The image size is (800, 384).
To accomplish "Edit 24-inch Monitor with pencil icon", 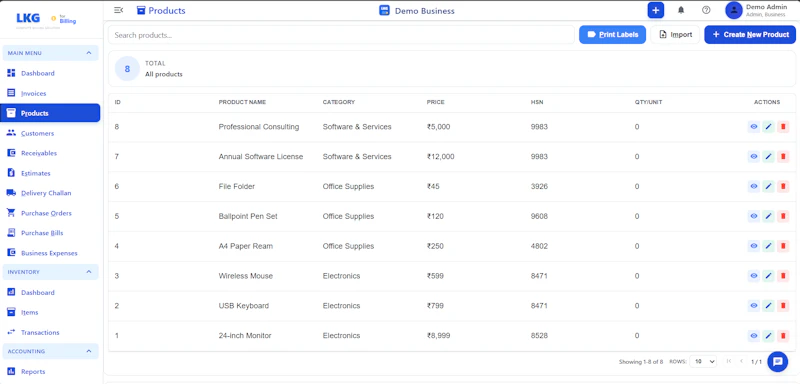I will point(768,336).
